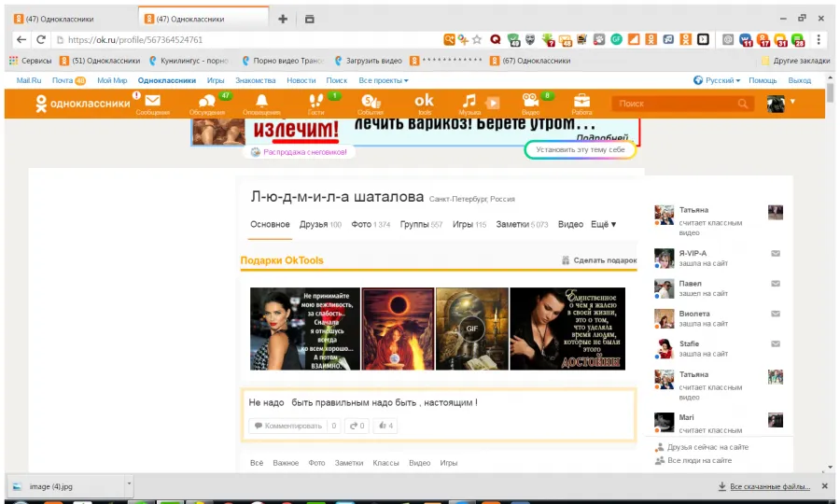Select the Фото profile tab
840x504 pixels.
(x=371, y=224)
